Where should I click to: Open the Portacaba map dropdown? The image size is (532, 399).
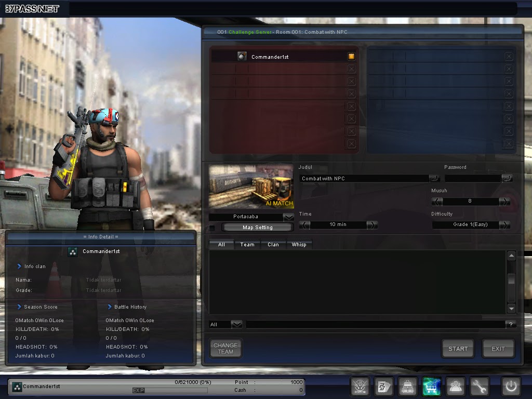287,217
